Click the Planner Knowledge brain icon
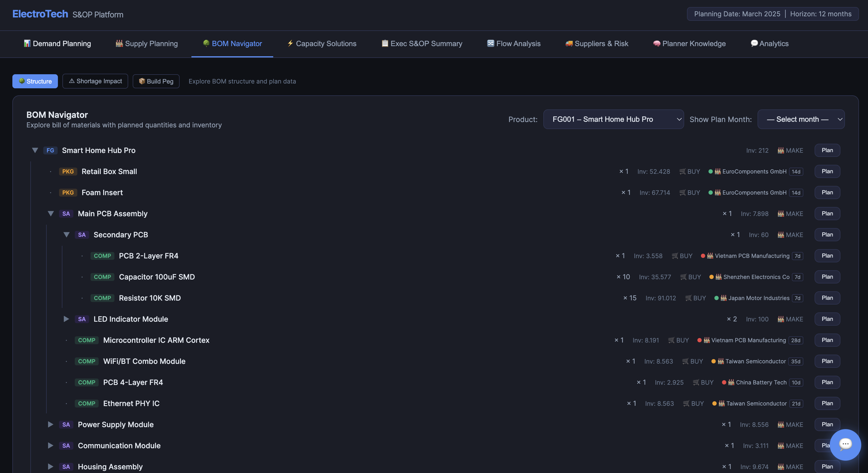The width and height of the screenshot is (868, 473). tap(657, 44)
